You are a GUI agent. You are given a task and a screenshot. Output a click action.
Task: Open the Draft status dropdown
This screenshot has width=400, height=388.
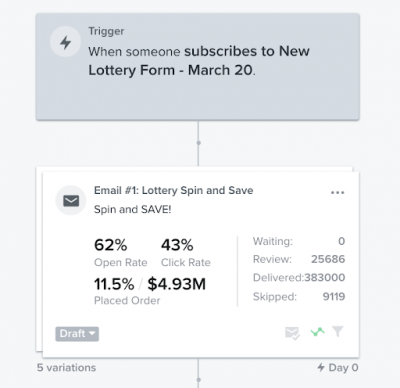(77, 334)
